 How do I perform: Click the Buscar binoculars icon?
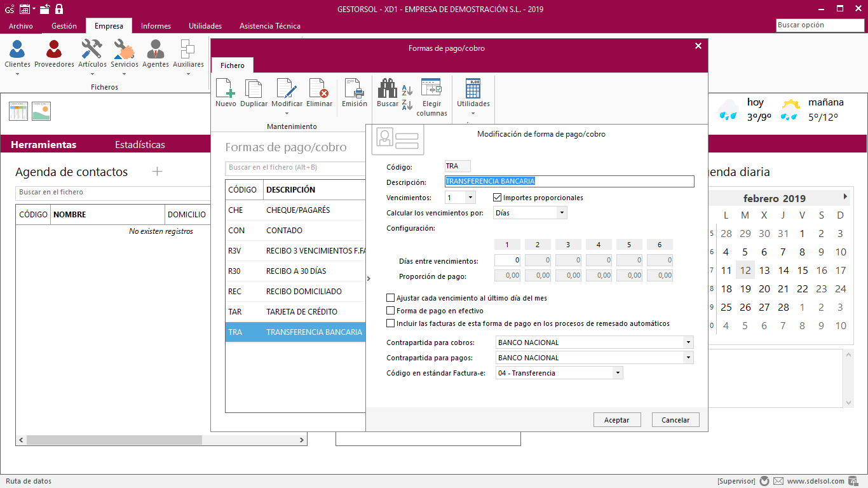387,93
